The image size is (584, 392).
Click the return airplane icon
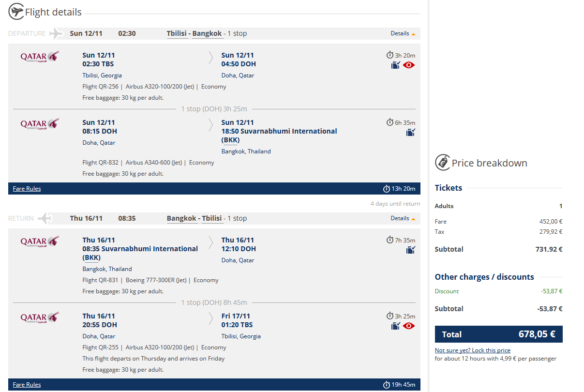45,218
